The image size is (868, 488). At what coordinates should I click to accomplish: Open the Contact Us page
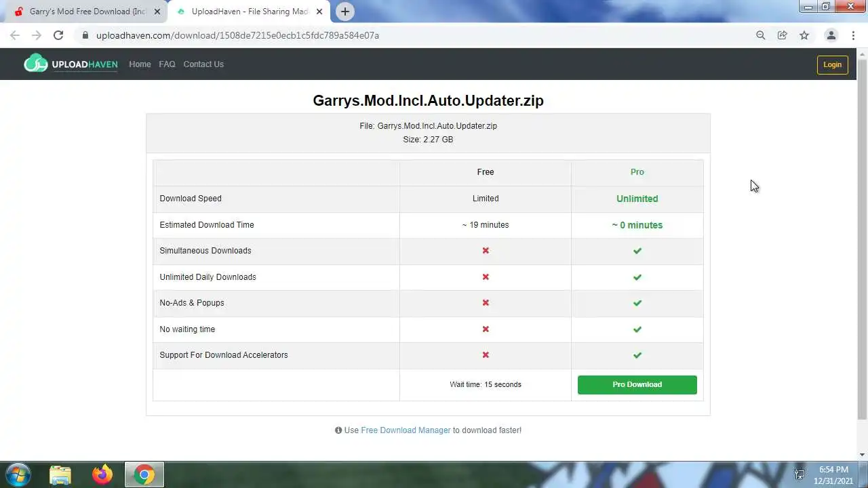click(203, 64)
